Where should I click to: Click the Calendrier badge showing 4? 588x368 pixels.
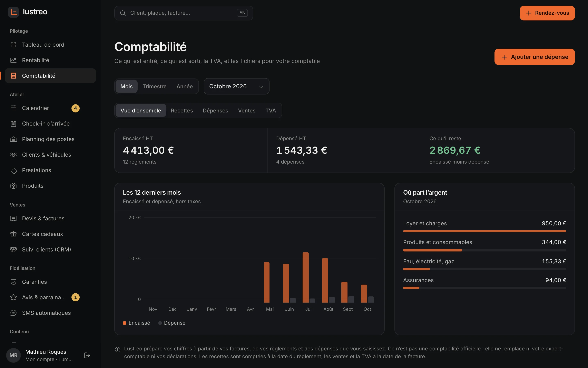point(76,108)
